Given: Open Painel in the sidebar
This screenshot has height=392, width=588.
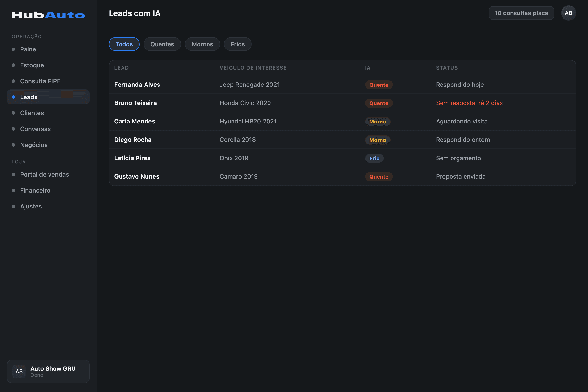Looking at the screenshot, I should click(x=48, y=49).
